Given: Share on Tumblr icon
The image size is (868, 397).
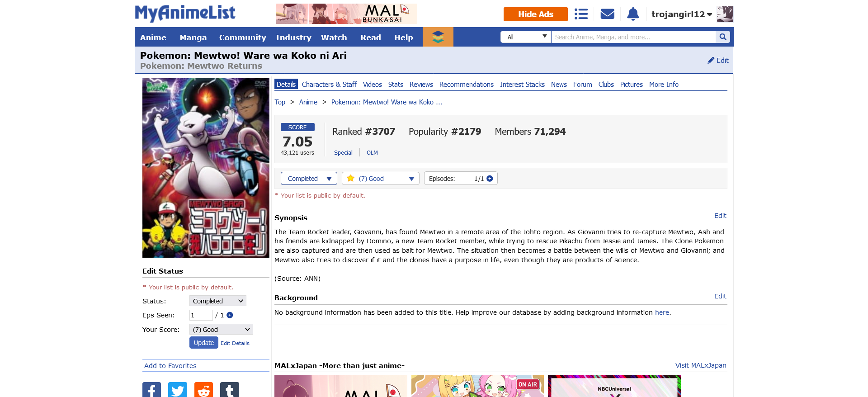Looking at the screenshot, I should tap(230, 390).
